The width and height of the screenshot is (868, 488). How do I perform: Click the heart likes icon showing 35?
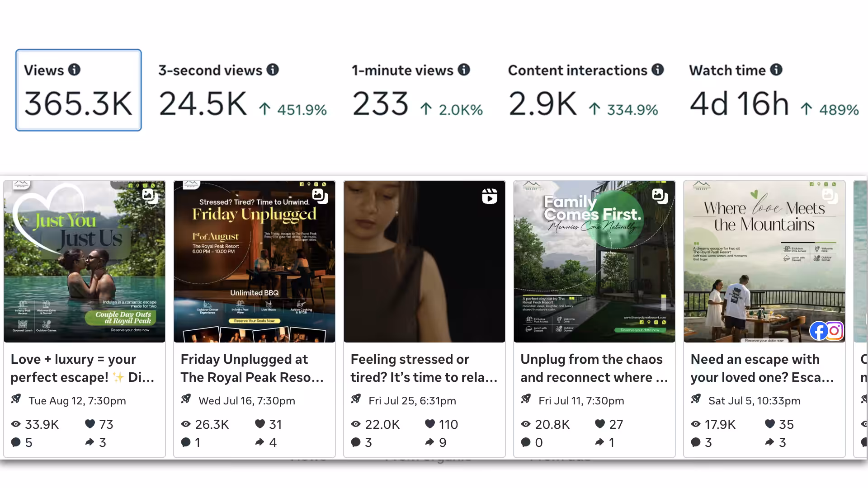click(770, 424)
